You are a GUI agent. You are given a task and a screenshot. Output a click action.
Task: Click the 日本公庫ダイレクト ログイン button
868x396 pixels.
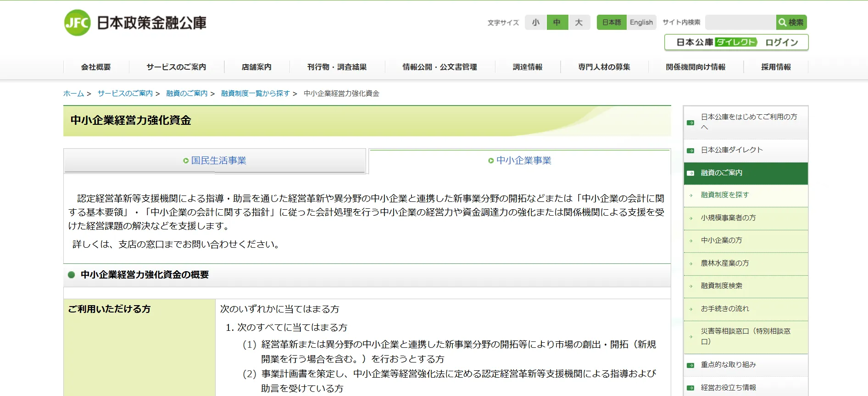[x=736, y=42]
